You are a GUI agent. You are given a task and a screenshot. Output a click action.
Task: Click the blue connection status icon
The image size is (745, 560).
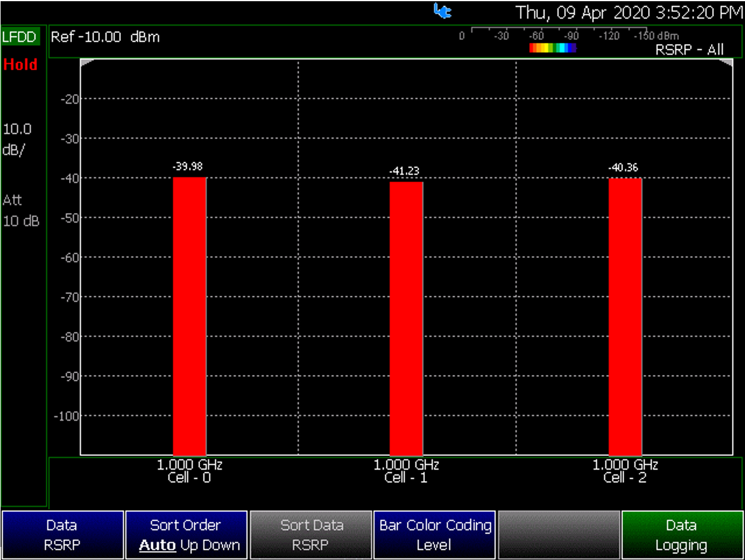pos(442,11)
